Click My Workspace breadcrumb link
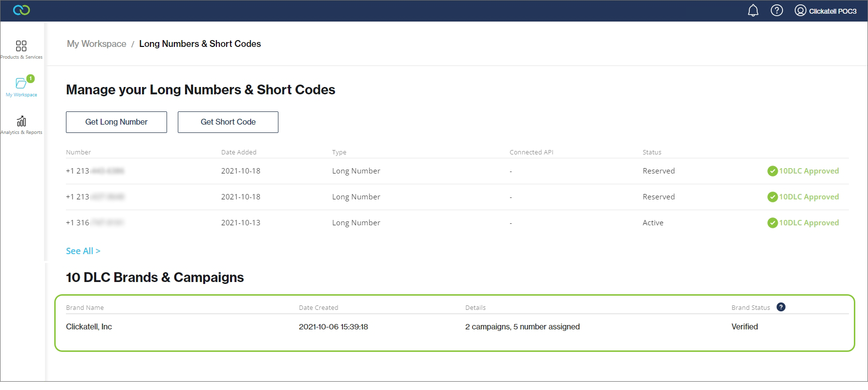The height and width of the screenshot is (390, 868). tap(97, 44)
